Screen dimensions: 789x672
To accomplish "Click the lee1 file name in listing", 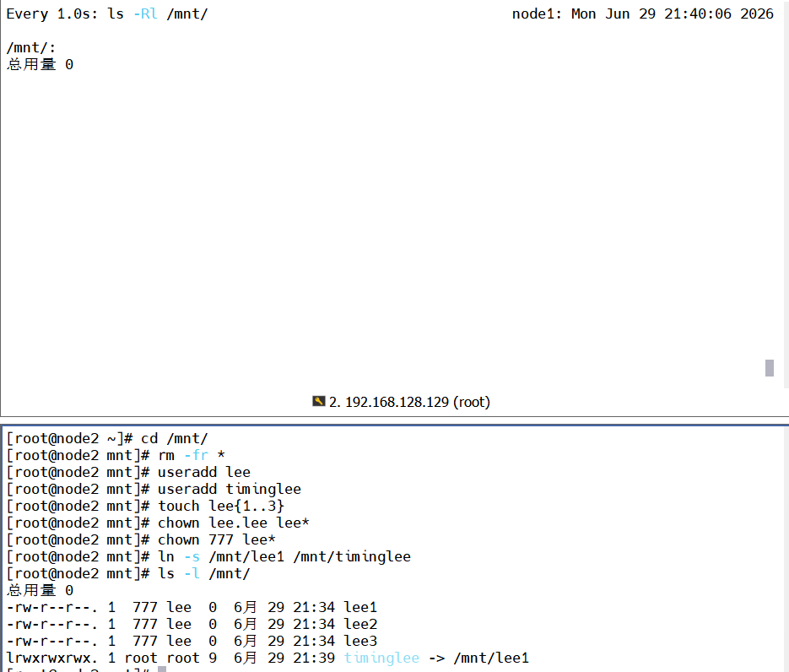I will coord(360,607).
